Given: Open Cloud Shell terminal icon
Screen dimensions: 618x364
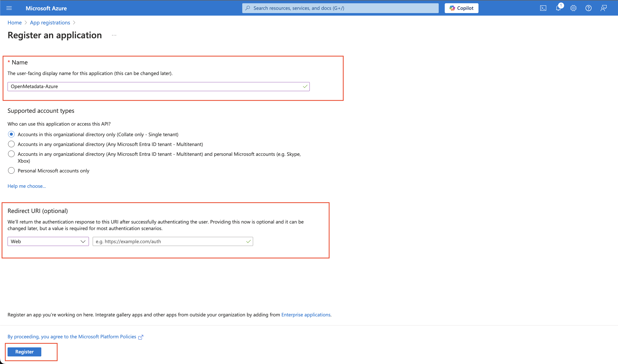Looking at the screenshot, I should (543, 8).
